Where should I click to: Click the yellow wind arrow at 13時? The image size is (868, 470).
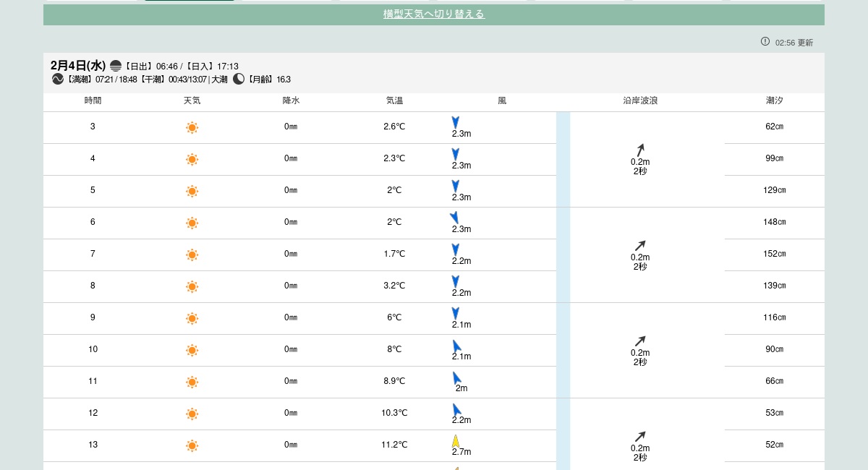(456, 441)
